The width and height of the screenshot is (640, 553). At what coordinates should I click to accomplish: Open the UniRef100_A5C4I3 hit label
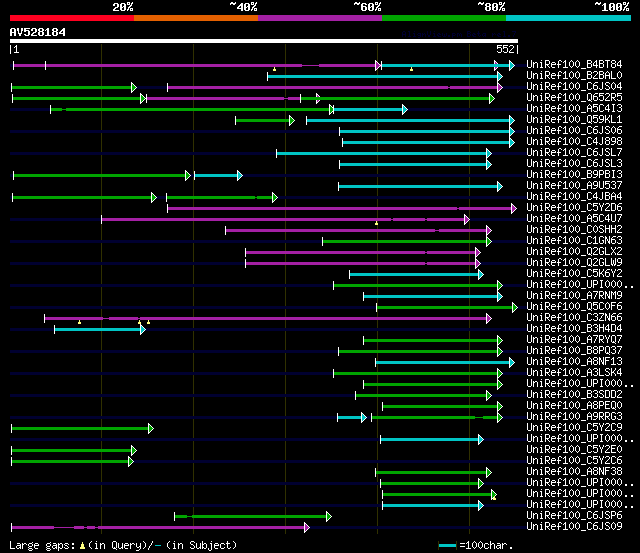click(574, 109)
